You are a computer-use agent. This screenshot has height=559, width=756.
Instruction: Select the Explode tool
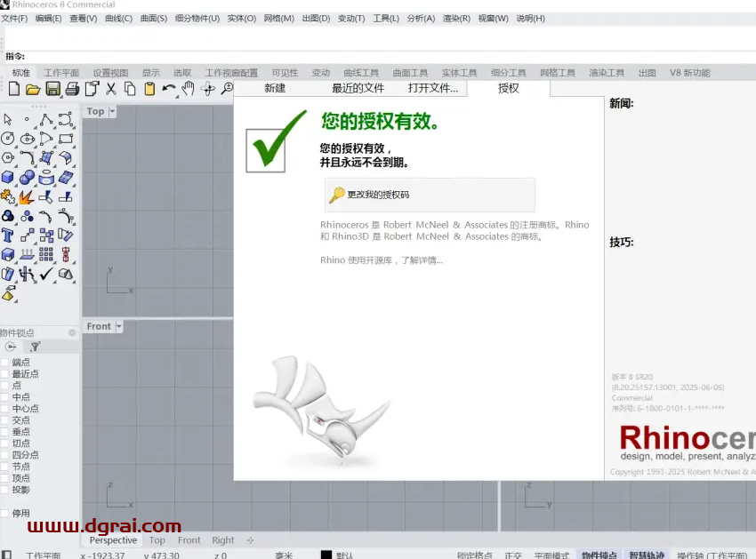(27, 196)
